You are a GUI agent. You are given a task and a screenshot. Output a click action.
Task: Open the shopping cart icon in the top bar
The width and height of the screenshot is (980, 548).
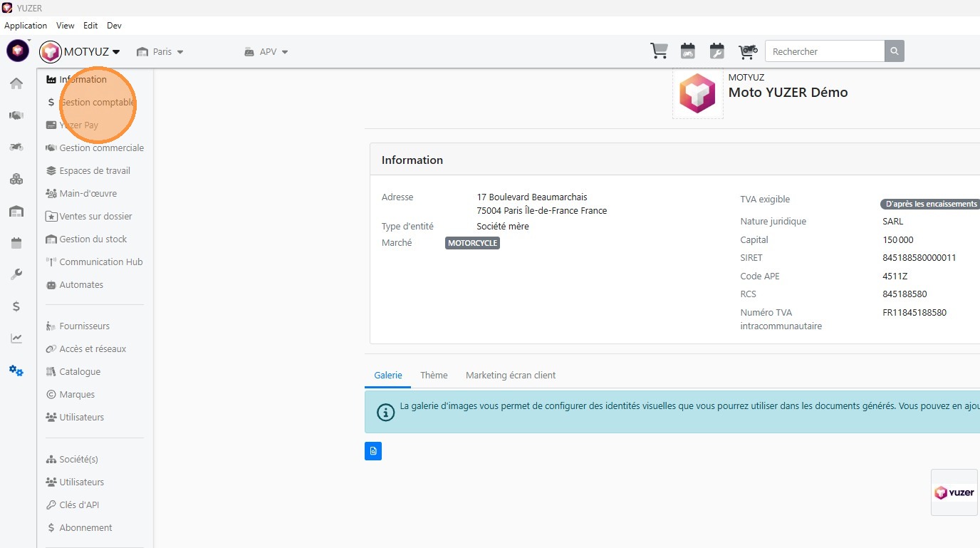(x=659, y=51)
